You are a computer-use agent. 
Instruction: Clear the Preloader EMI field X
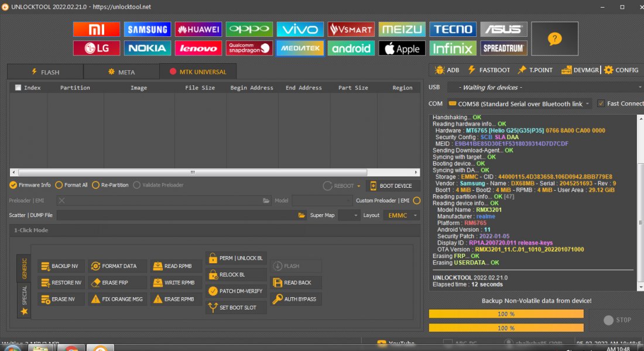pos(61,200)
